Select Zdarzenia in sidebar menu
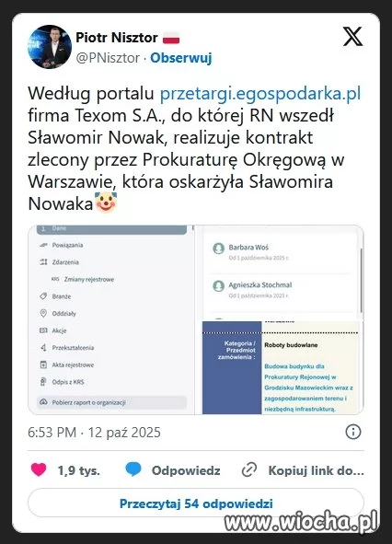 coord(65,262)
